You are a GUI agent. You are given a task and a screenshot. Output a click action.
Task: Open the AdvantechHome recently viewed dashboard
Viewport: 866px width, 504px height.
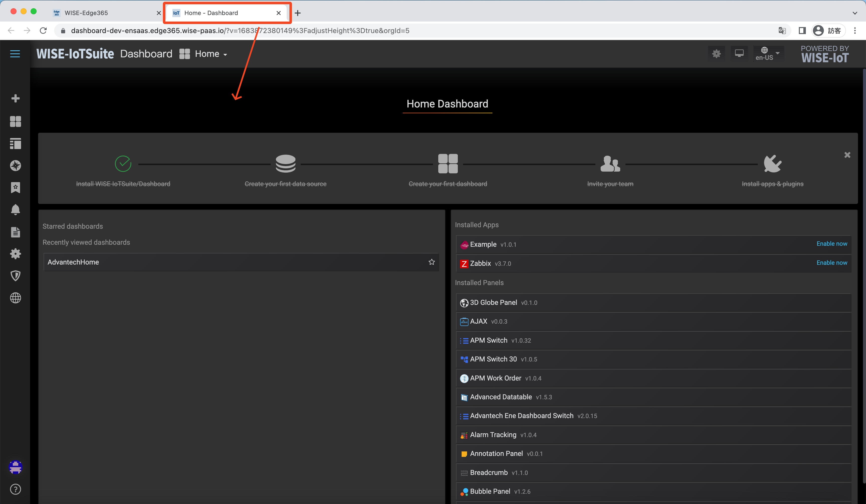(x=73, y=262)
